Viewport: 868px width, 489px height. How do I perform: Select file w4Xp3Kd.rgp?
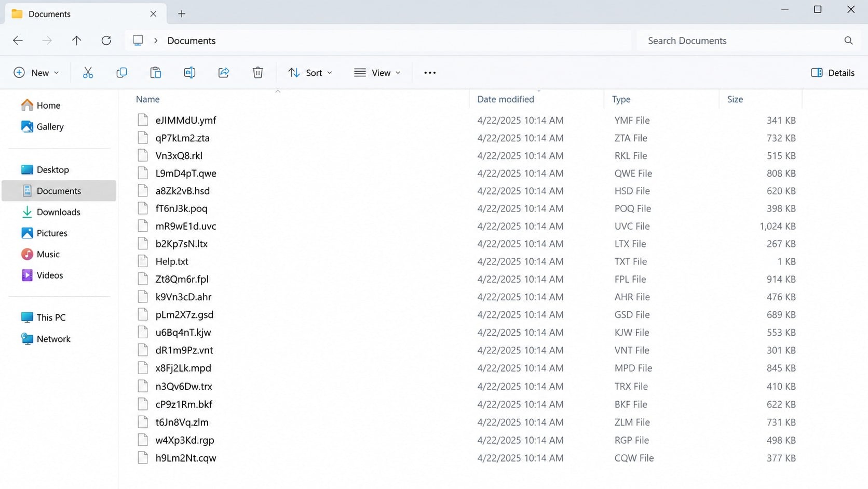pyautogui.click(x=185, y=440)
